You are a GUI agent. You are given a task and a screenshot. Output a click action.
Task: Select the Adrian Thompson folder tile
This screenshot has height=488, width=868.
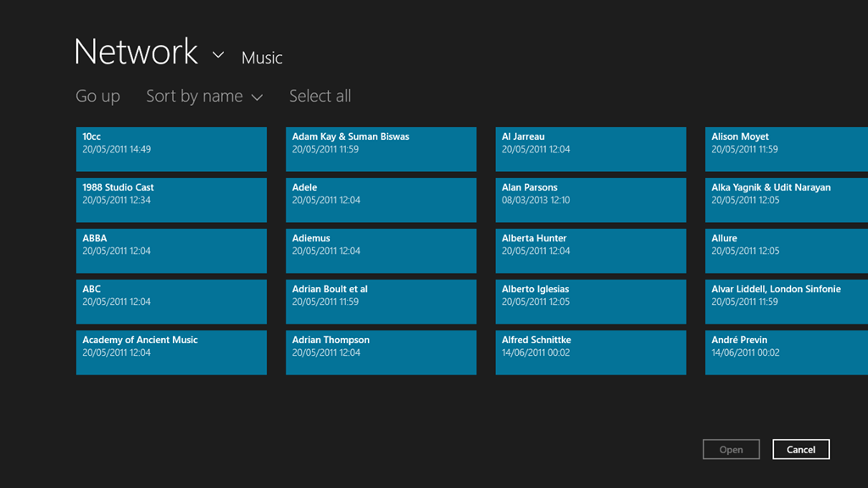381,352
